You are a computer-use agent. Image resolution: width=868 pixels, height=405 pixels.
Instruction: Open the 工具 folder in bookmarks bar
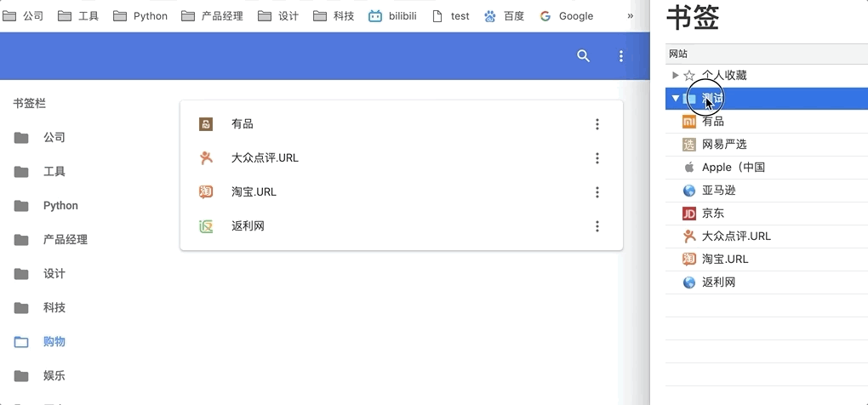tap(78, 16)
